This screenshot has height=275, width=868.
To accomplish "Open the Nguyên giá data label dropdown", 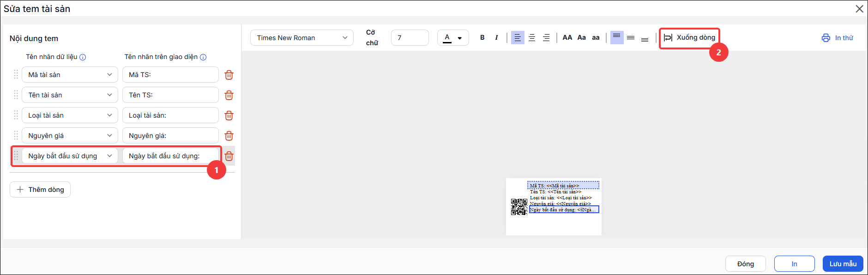I will [x=70, y=136].
